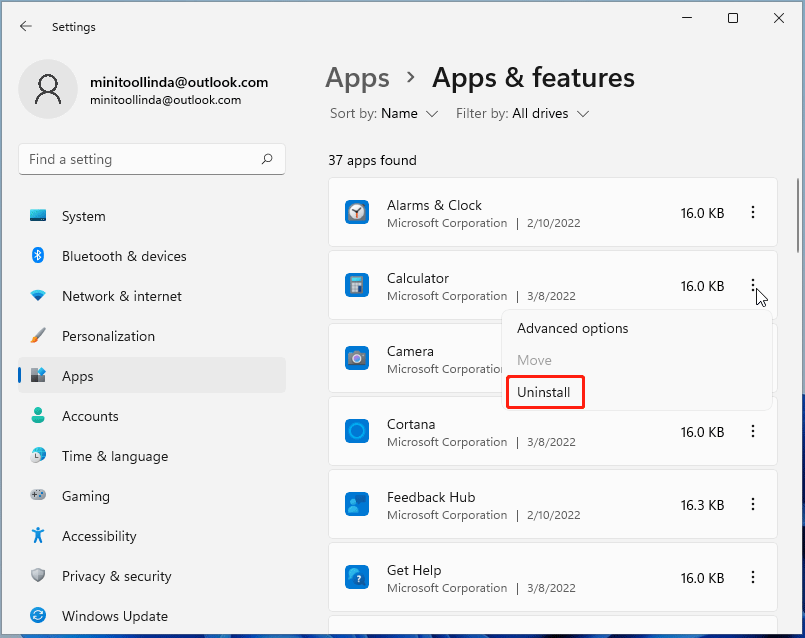Open the Sort by Name dropdown
Image resolution: width=805 pixels, height=638 pixels.
click(384, 113)
